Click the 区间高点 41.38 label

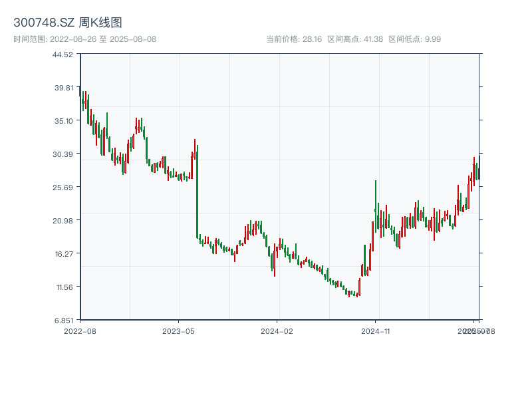[355, 39]
